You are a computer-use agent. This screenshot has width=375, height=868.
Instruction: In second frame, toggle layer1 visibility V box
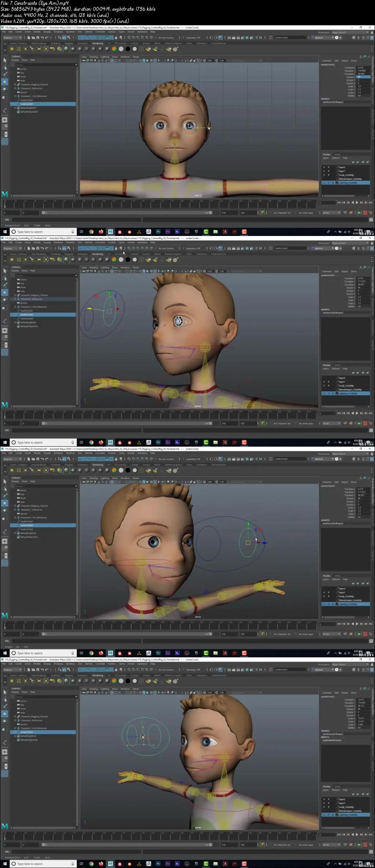click(324, 382)
